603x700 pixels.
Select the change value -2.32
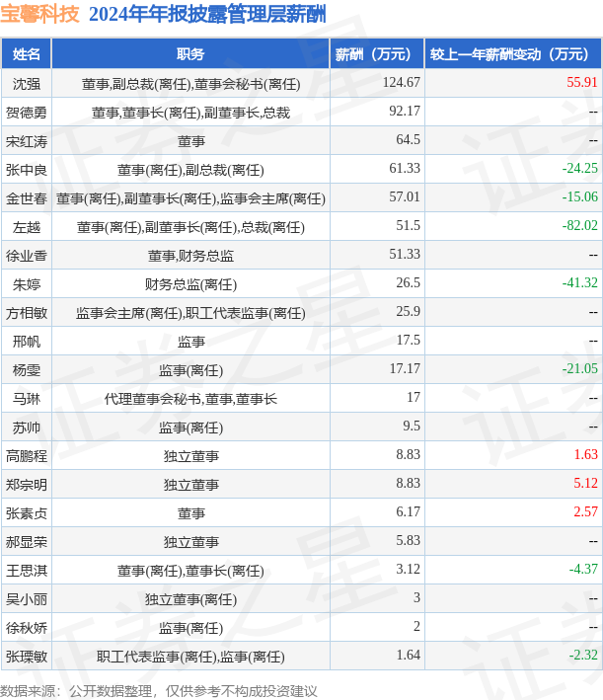click(583, 655)
